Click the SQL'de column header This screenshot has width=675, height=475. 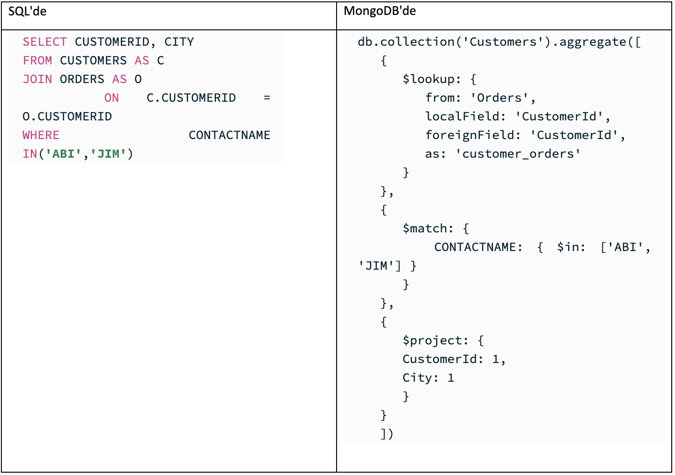click(28, 10)
